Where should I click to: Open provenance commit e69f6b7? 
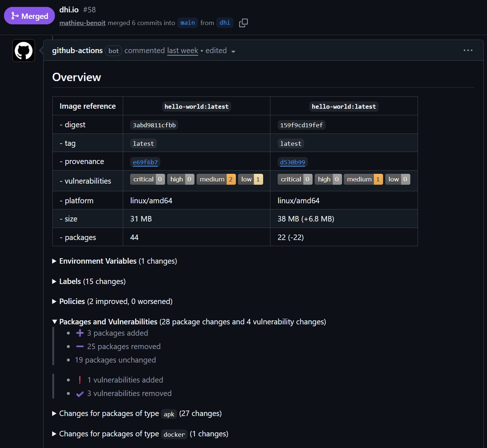[x=145, y=162]
